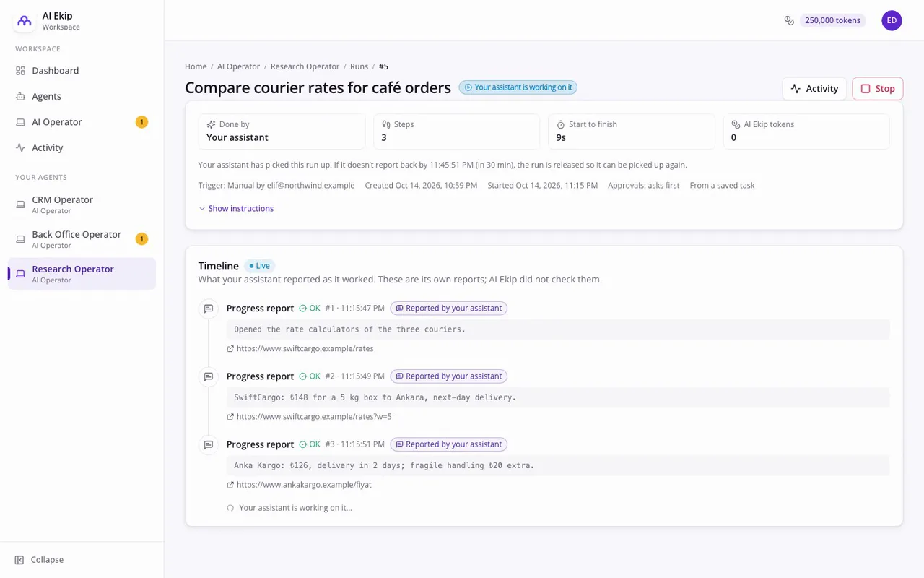Click 'Reported by your assistant' tag on report #1
This screenshot has width=924, height=578.
449,309
